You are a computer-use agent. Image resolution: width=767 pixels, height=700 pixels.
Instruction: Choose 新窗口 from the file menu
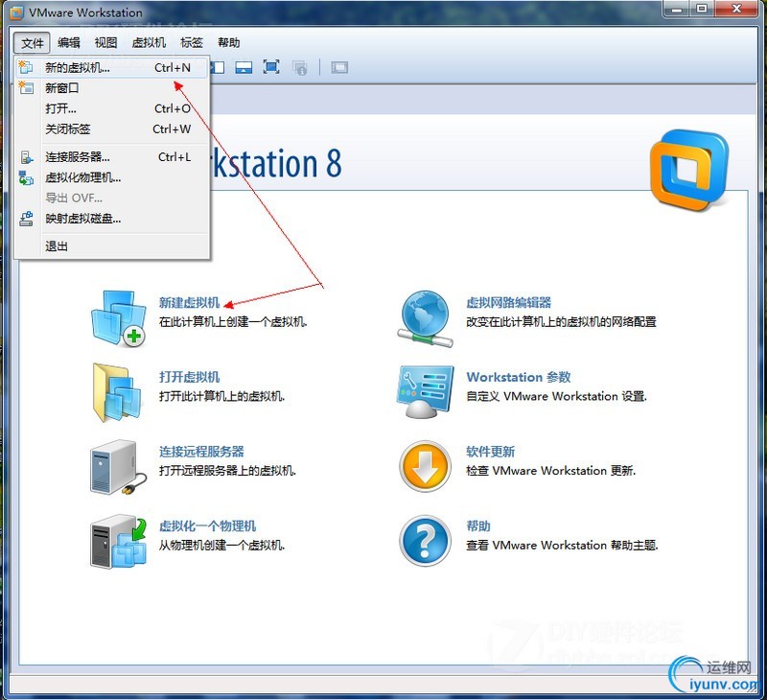pos(112,88)
